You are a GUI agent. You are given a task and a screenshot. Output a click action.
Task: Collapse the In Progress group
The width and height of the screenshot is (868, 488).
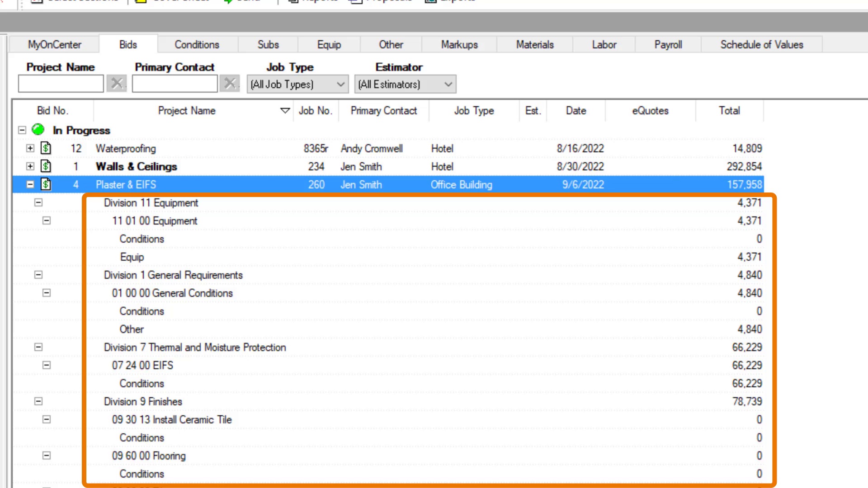tap(22, 130)
